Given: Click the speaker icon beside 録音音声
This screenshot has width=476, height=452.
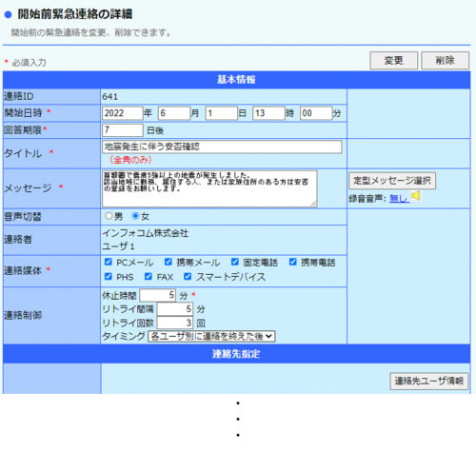Looking at the screenshot, I should [416, 196].
